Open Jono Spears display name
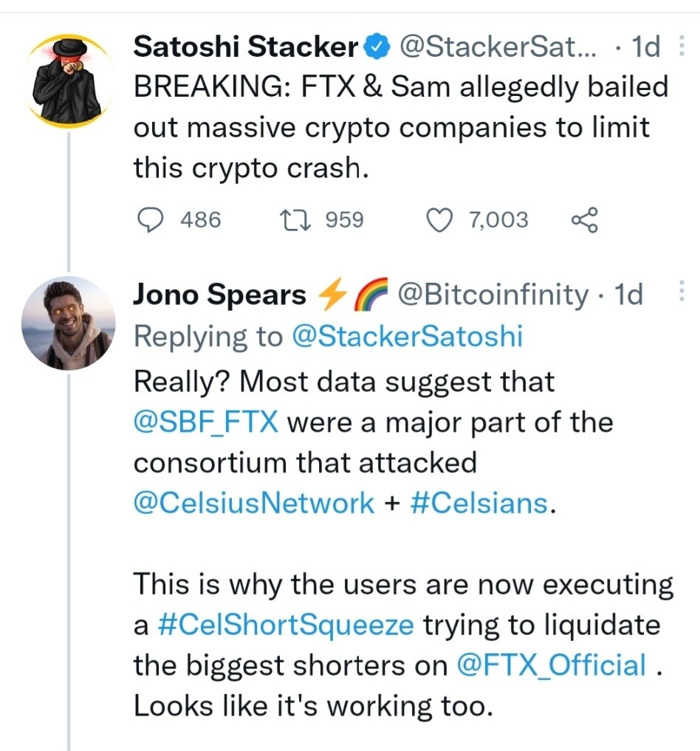This screenshot has height=751, width=700. coord(219,294)
